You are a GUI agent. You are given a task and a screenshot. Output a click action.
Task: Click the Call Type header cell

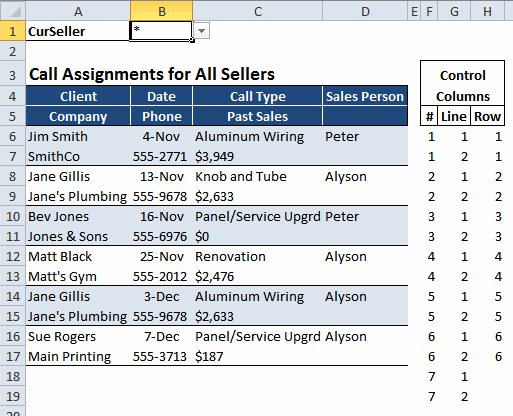(257, 96)
